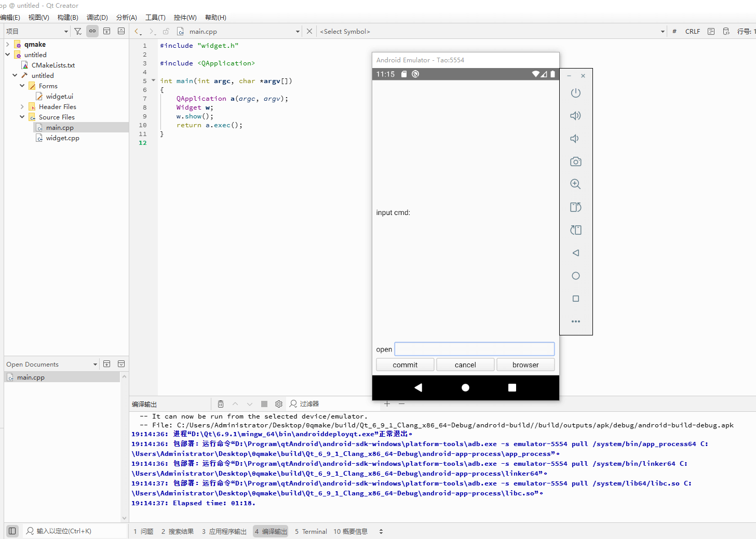The image size is (756, 539).
Task: Click the browser button in emulator app
Action: 525,365
